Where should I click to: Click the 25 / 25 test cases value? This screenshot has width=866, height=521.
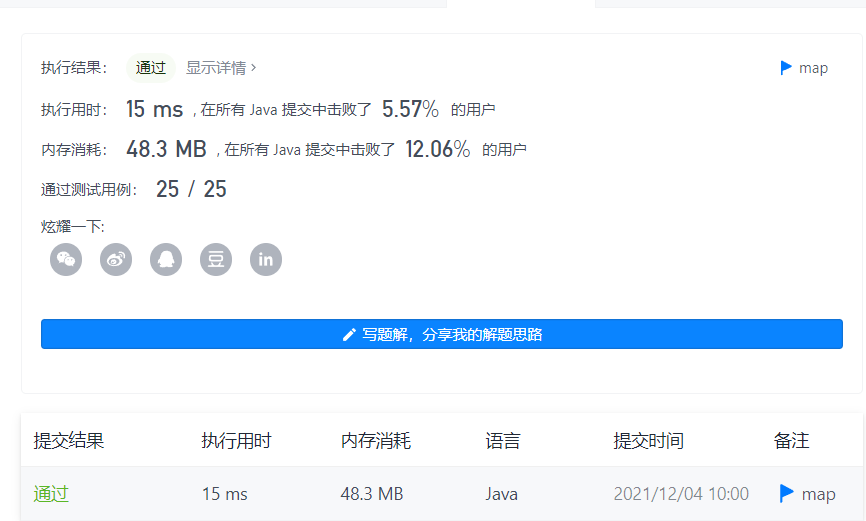[x=191, y=189]
